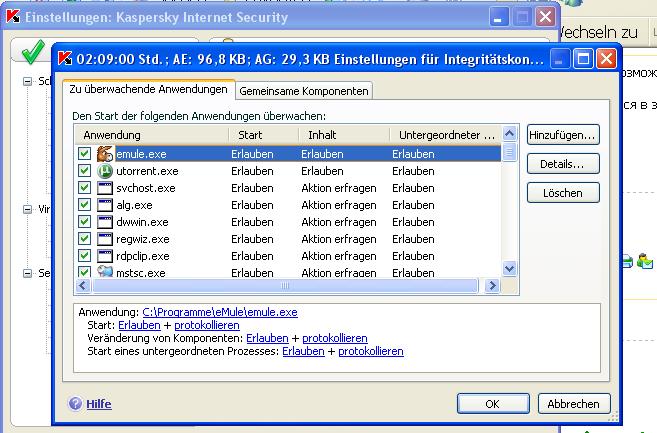The image size is (657, 433).
Task: Select the Zu überwachende Anwendungen tab
Action: click(x=148, y=90)
